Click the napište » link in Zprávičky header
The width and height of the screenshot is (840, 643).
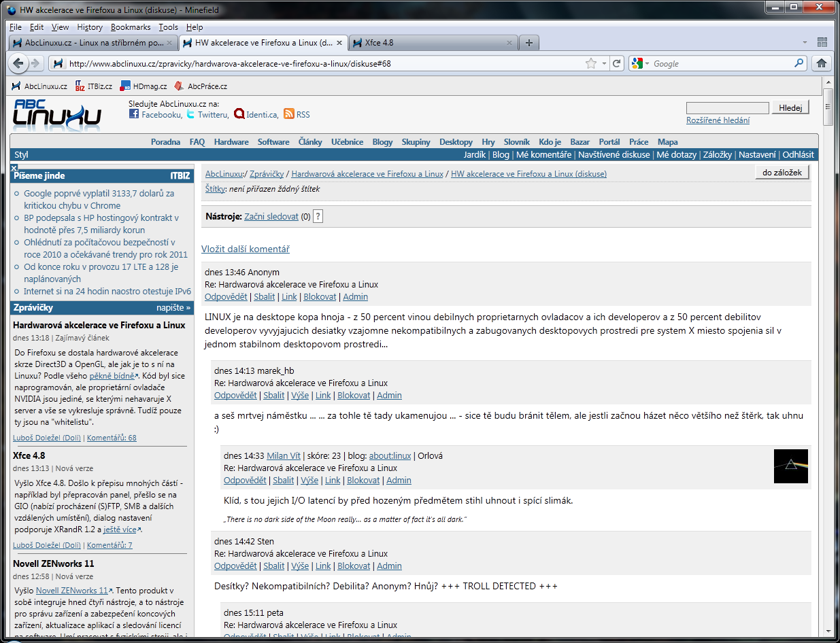point(173,308)
